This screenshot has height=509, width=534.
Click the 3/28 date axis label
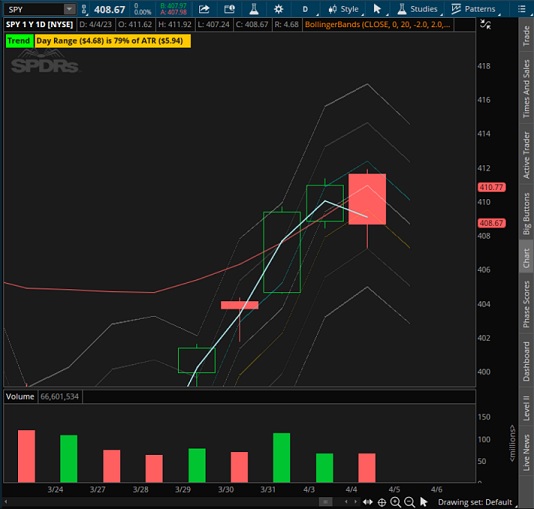pyautogui.click(x=140, y=490)
